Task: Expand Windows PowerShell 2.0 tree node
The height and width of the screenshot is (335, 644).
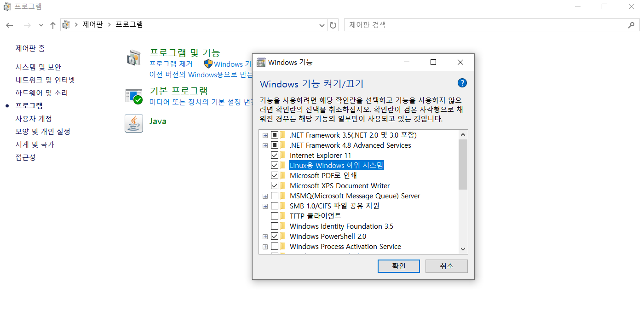Action: 265,237
